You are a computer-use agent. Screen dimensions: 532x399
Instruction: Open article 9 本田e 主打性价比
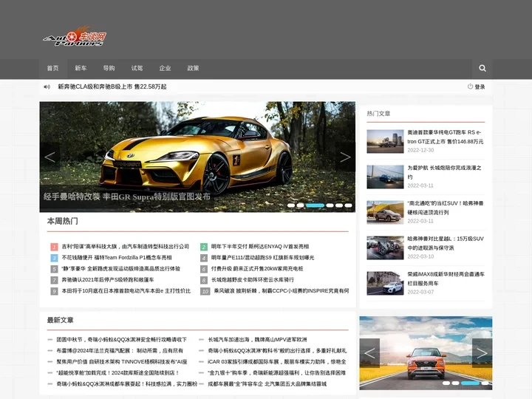[126, 291]
